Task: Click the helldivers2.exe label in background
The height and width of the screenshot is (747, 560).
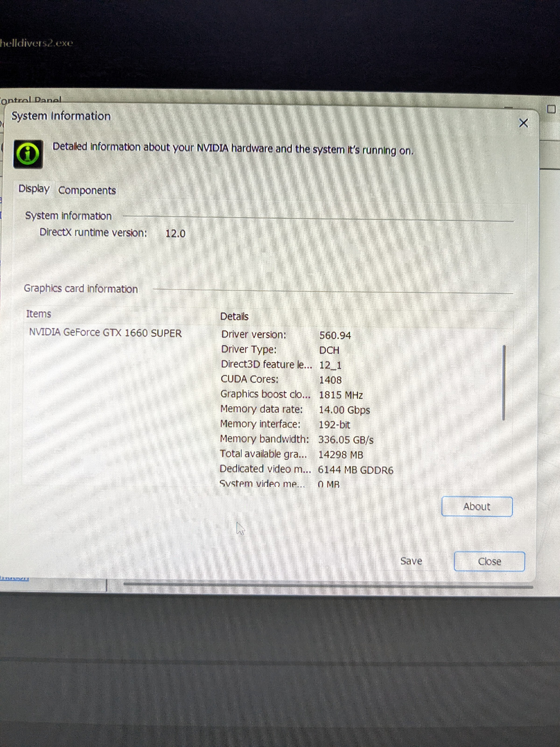Action: [36, 43]
